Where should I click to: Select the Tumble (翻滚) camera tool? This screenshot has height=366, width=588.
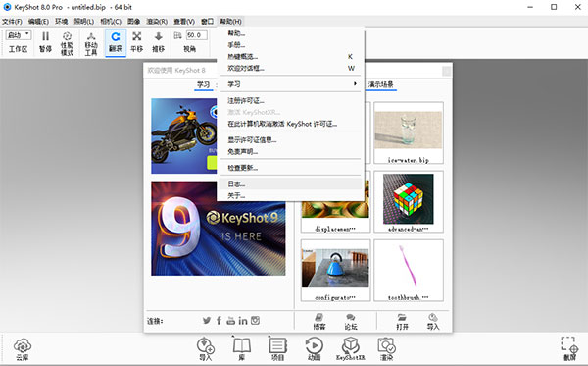(116, 42)
